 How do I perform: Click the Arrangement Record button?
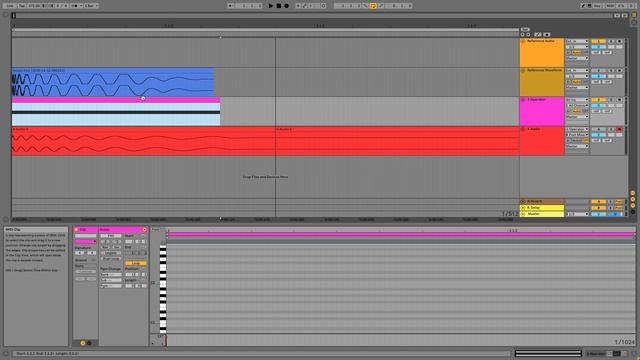[x=287, y=6]
